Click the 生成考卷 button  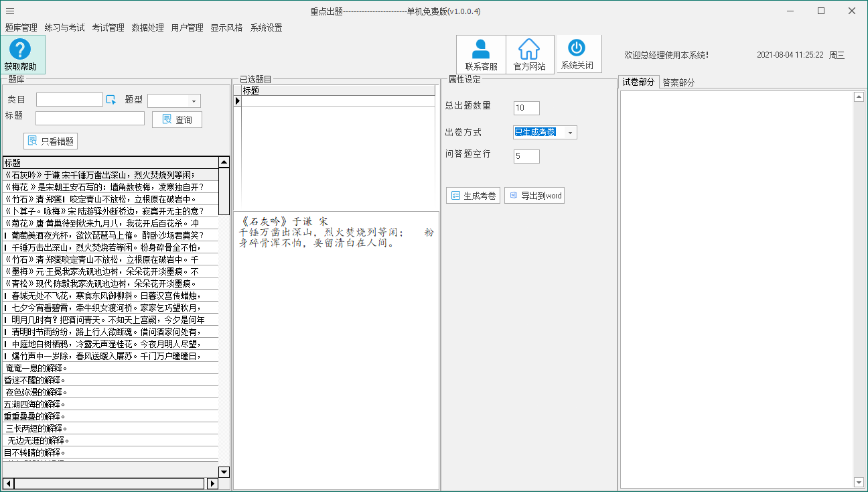point(473,195)
